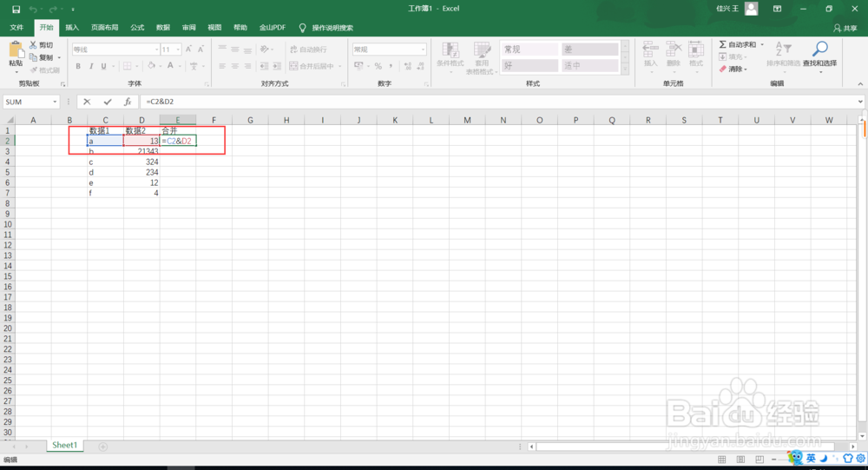Open the font size dropdown
This screenshot has height=470, width=868.
tap(178, 50)
